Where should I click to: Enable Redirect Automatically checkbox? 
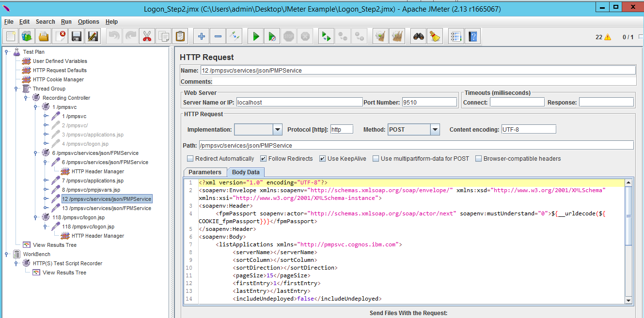(x=190, y=158)
